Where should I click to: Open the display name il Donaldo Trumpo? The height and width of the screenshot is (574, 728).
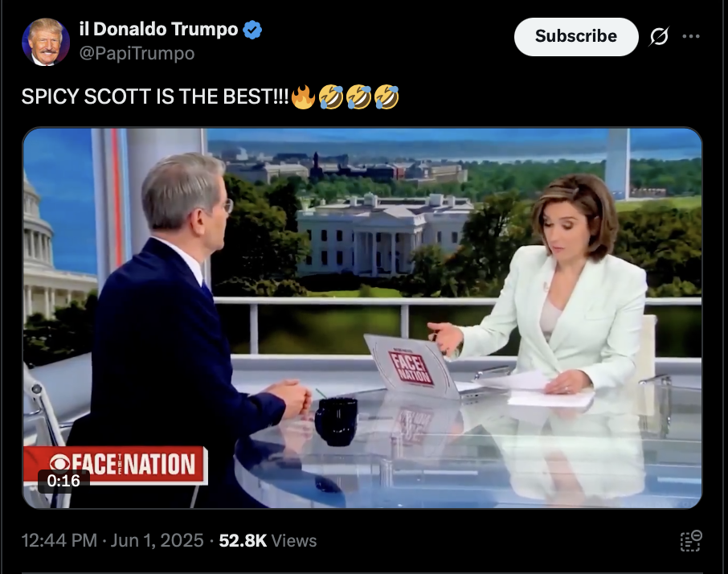coord(159,29)
